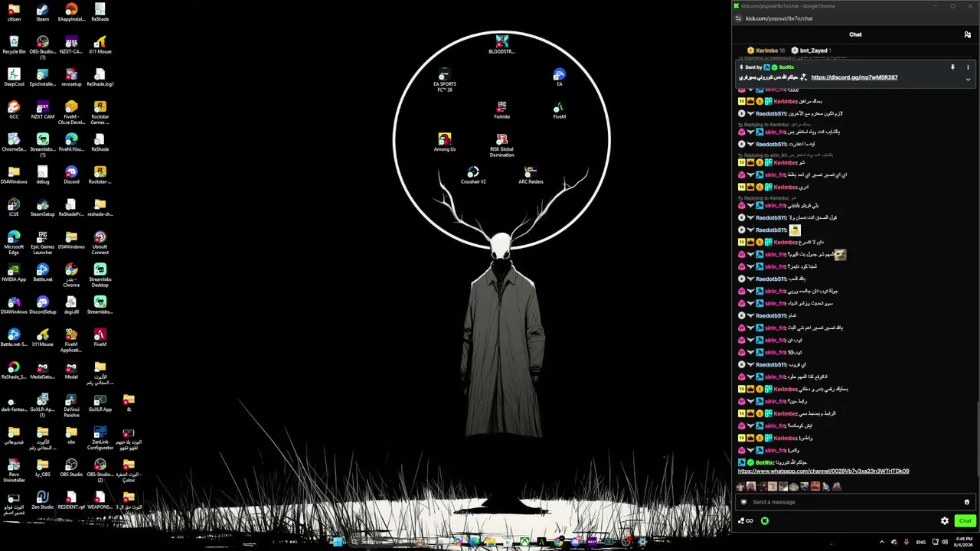Open the debug file on desktop
The height and width of the screenshot is (551, 980).
pyautogui.click(x=42, y=175)
